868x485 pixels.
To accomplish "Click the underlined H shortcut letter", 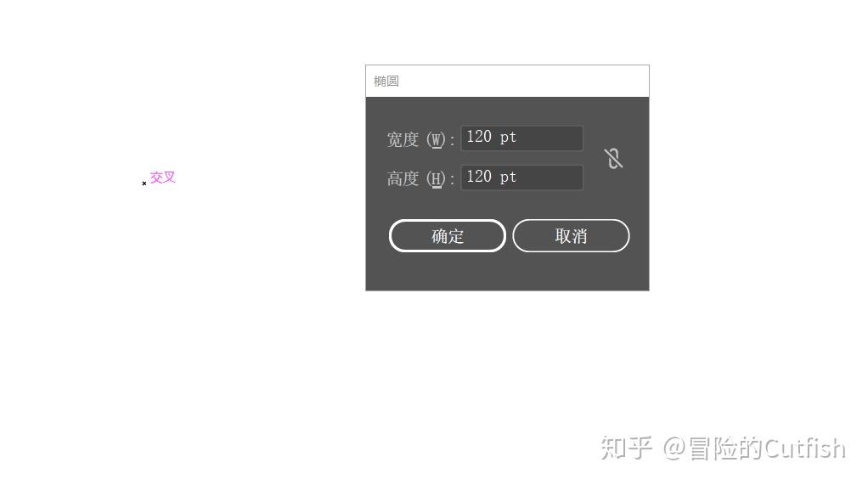I will pos(437,179).
